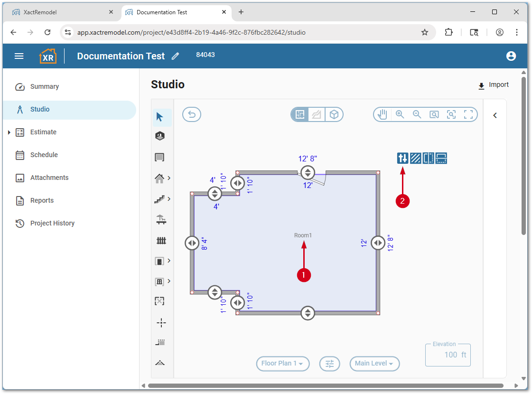Toggle the hatched flooring icon

tap(416, 158)
